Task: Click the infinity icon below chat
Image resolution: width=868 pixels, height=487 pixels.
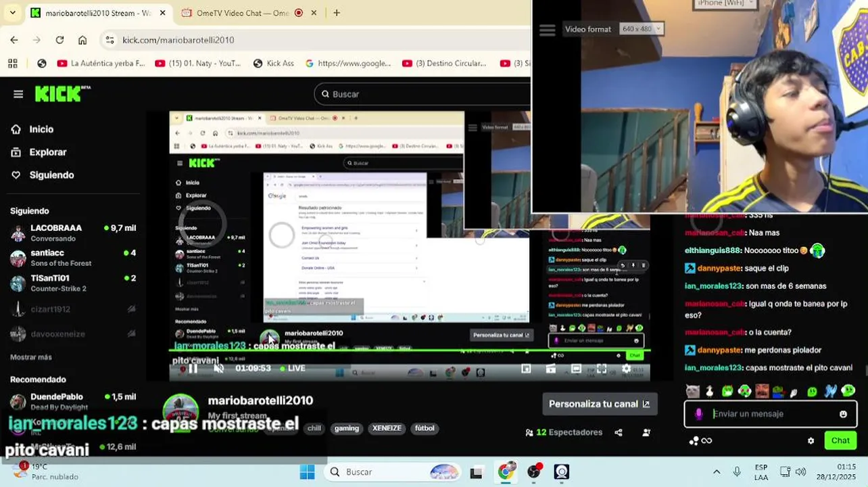Action: 707,441
